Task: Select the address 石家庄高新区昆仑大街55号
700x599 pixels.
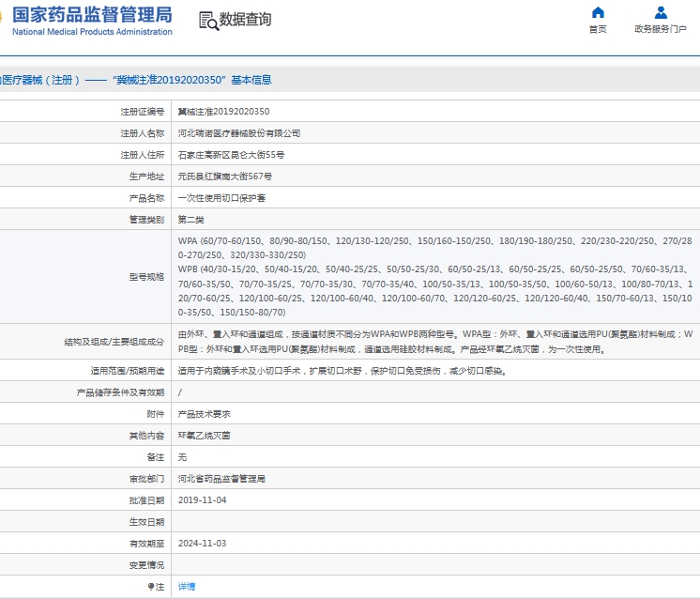Action: [x=231, y=155]
